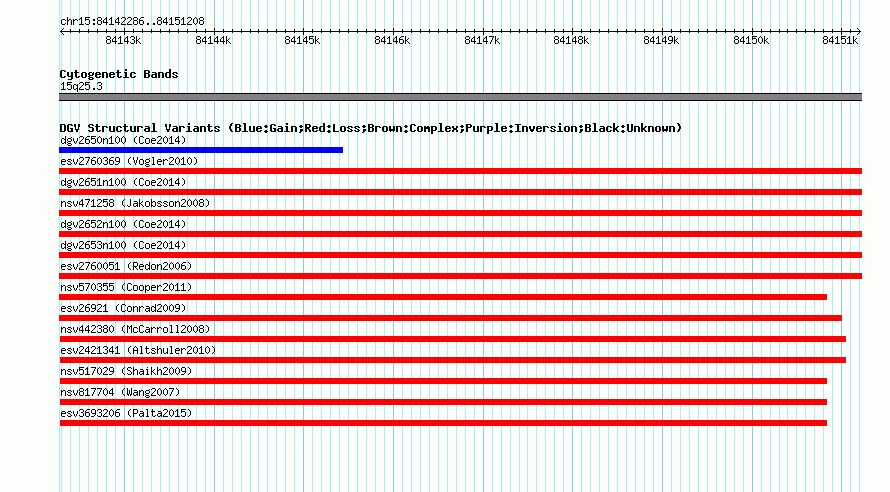Click the 84144k ruler label
Screen dimensions: 890x492
point(213,40)
